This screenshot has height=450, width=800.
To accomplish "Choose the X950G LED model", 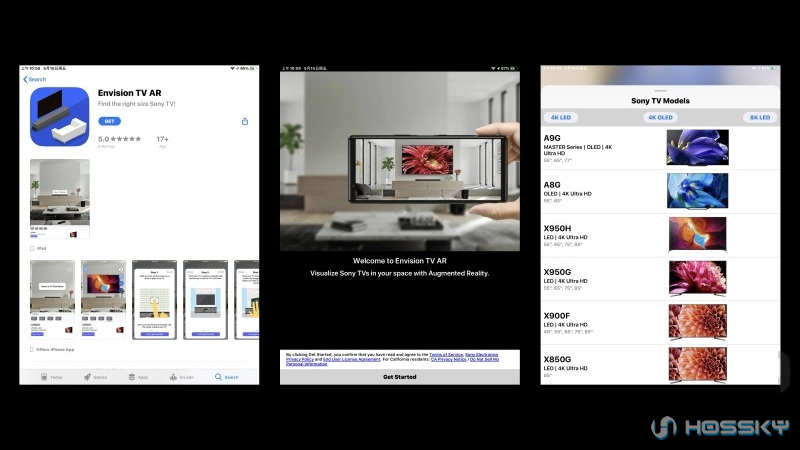I will click(660, 279).
